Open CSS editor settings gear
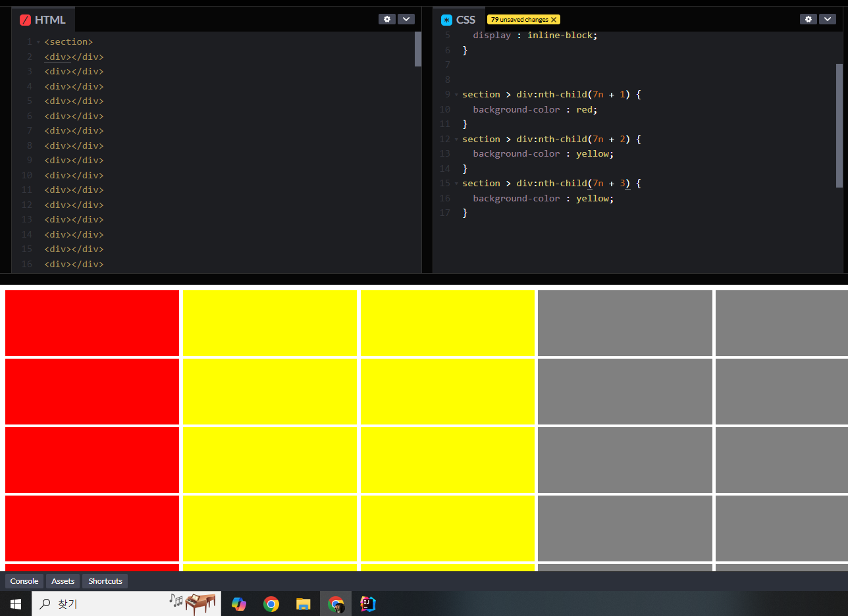 pyautogui.click(x=808, y=19)
